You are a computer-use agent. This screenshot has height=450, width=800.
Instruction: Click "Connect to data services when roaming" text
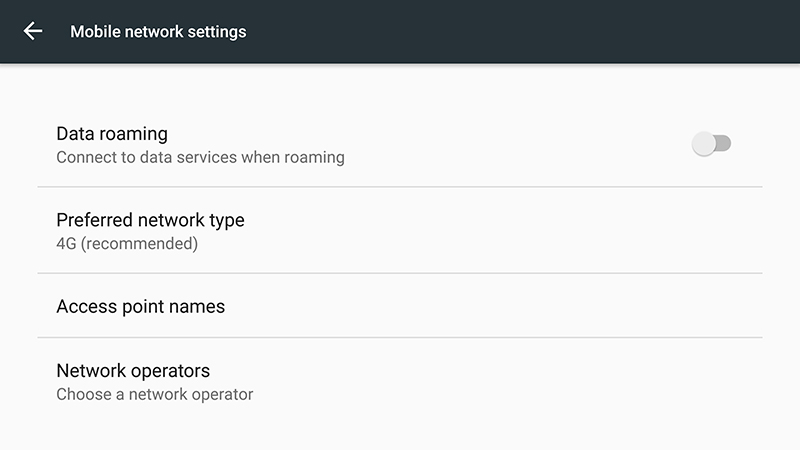(200, 157)
